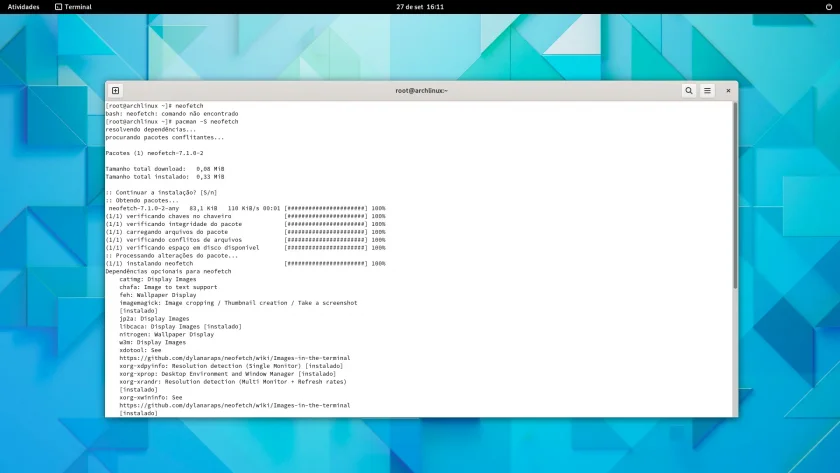The width and height of the screenshot is (840, 473).
Task: Open the Atividades overview
Action: click(24, 7)
